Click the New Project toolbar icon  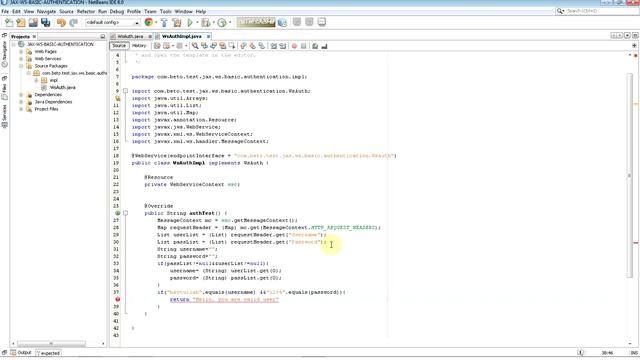pyautogui.click(x=21, y=22)
